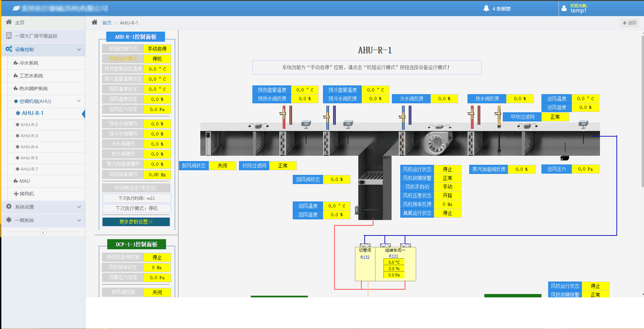The image size is (644, 329).
Task: Click the 臭氧运行状态 停止 value
Action: [x=447, y=213]
